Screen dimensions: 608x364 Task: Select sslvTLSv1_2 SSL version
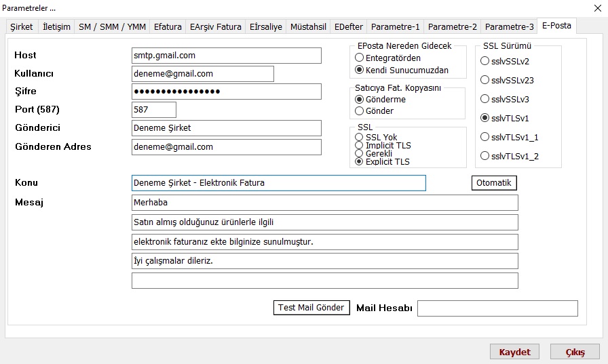[x=484, y=157]
